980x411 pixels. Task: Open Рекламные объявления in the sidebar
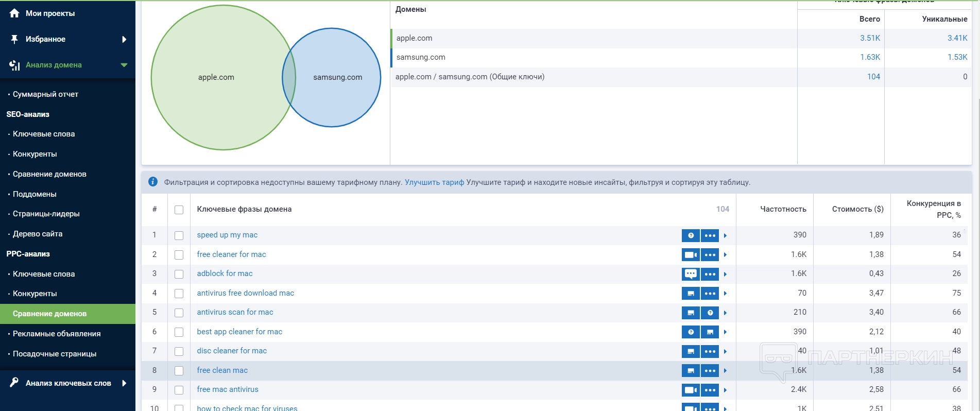point(57,334)
